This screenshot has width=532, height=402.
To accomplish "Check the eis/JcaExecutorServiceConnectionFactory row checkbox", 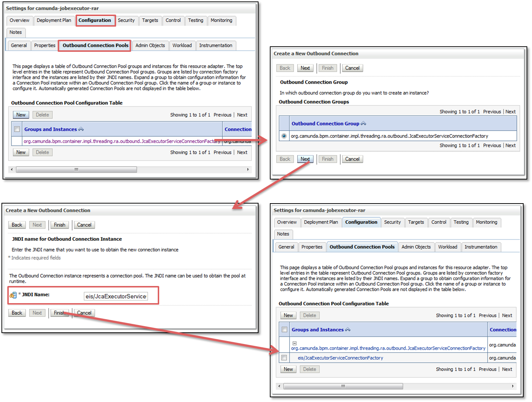I will click(x=284, y=358).
